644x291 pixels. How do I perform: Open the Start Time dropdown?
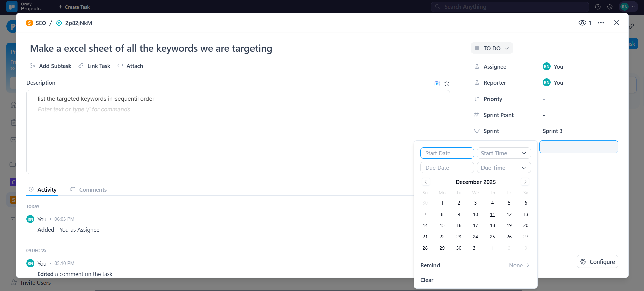[x=504, y=153]
